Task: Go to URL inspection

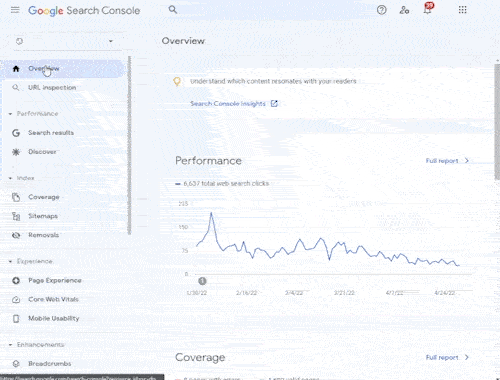Action: tap(52, 88)
